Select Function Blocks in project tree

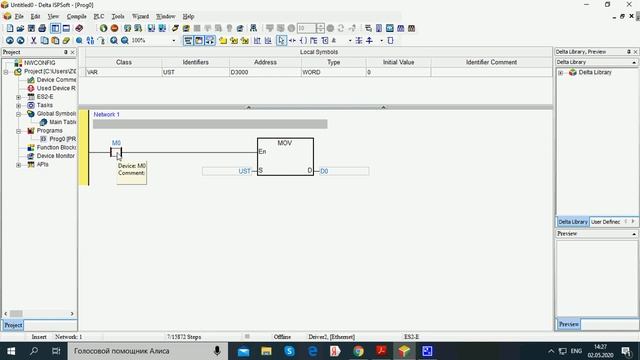coord(56,147)
